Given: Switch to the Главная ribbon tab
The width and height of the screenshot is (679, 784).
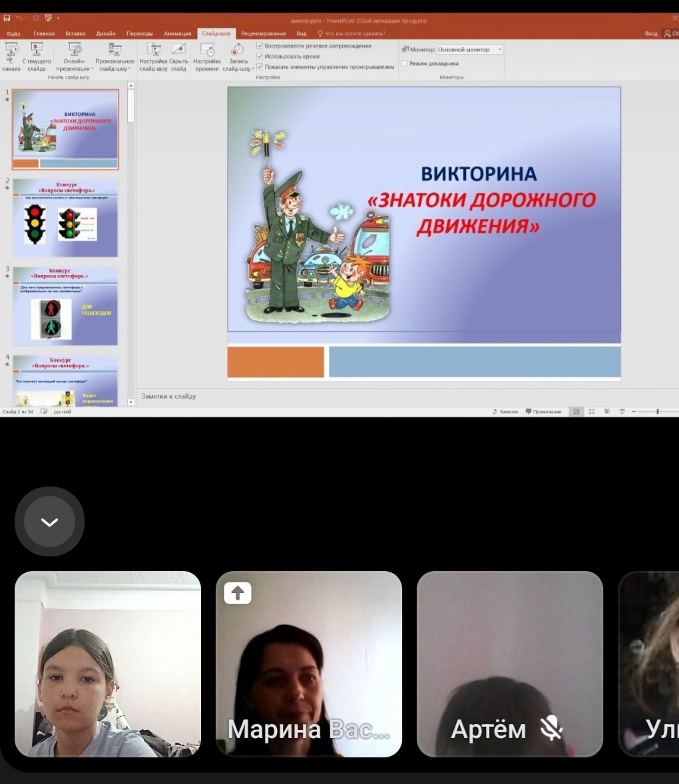Looking at the screenshot, I should pyautogui.click(x=44, y=33).
